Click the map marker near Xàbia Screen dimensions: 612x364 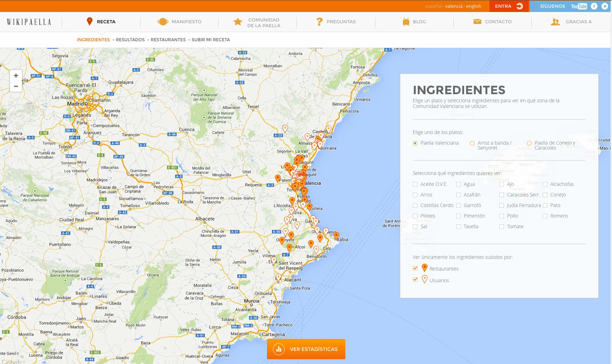(x=336, y=235)
